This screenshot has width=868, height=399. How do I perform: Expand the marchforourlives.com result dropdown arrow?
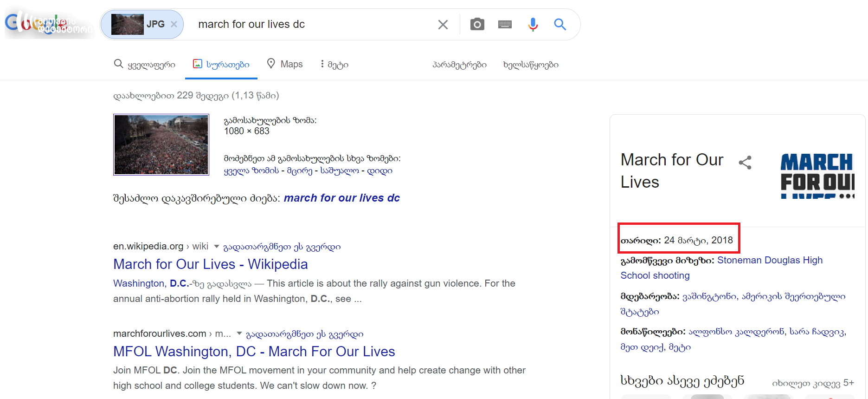[239, 334]
